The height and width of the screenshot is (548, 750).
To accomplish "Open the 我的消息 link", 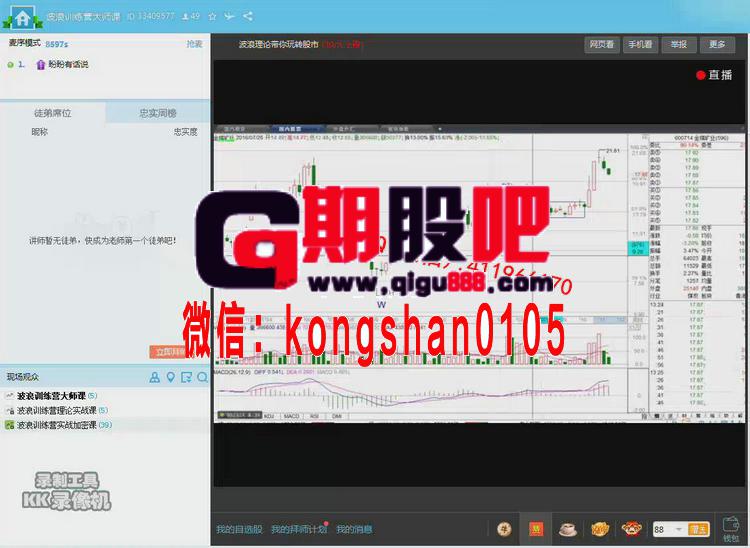I will (354, 529).
